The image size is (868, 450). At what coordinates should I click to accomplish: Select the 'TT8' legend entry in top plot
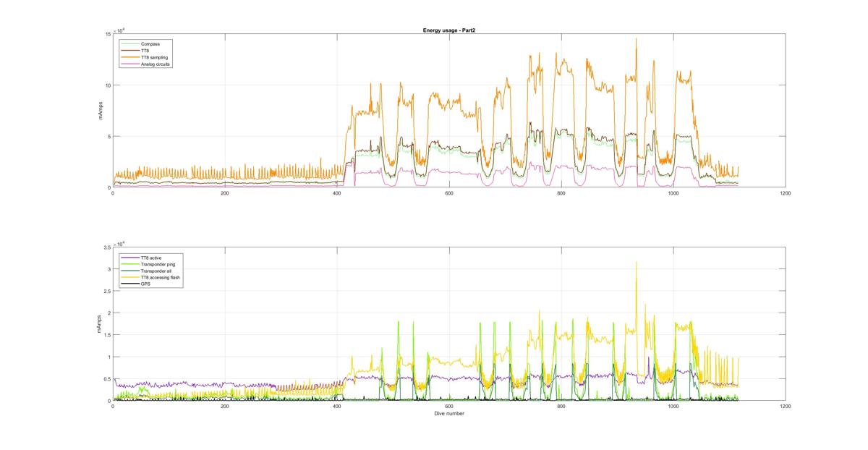tap(145, 51)
